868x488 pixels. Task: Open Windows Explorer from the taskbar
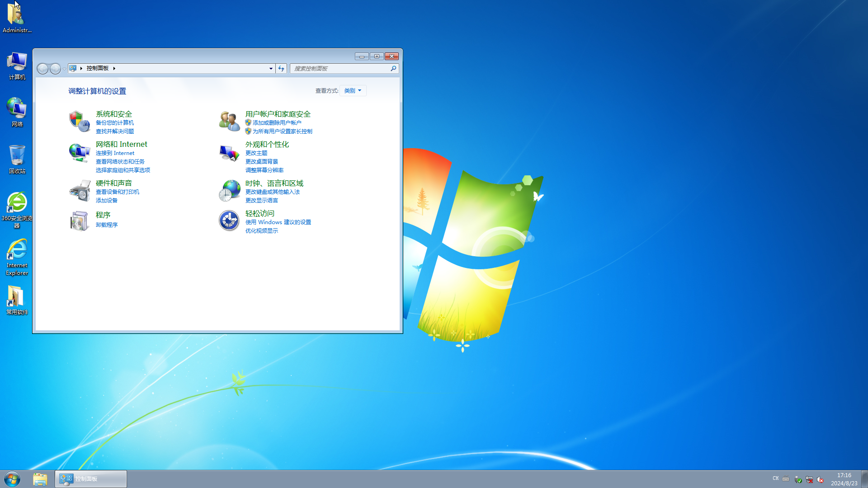click(40, 479)
